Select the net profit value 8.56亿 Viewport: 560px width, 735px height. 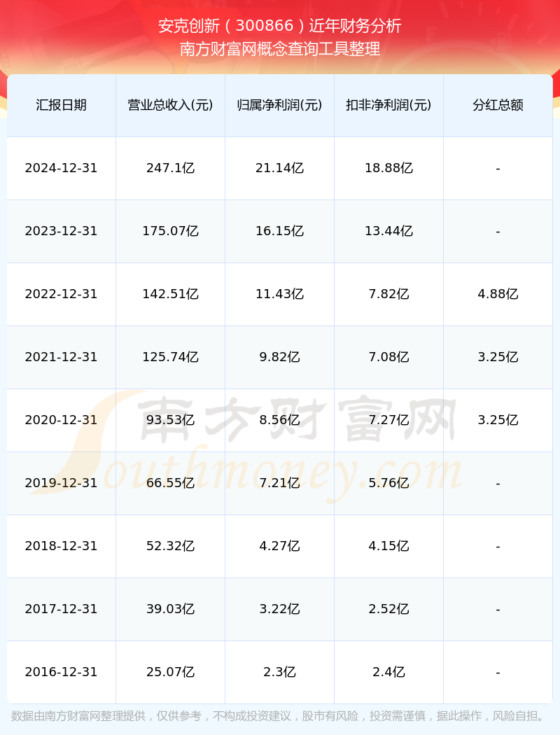coord(279,420)
